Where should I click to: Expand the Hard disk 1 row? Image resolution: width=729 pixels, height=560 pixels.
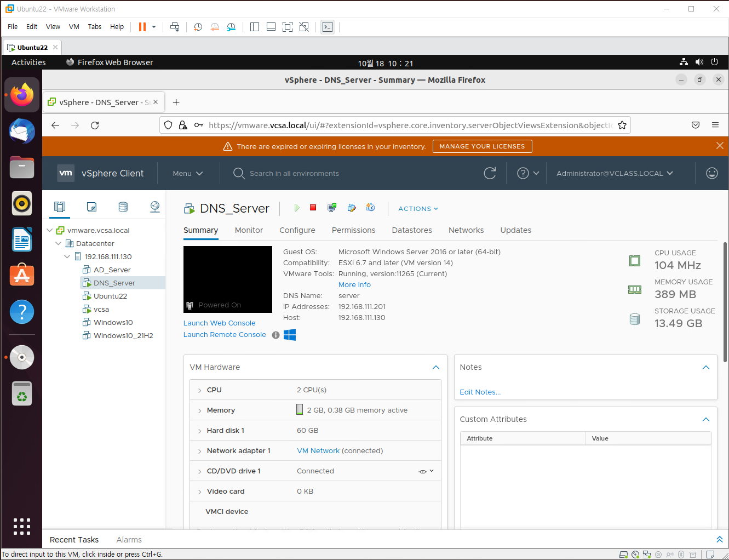pyautogui.click(x=199, y=431)
